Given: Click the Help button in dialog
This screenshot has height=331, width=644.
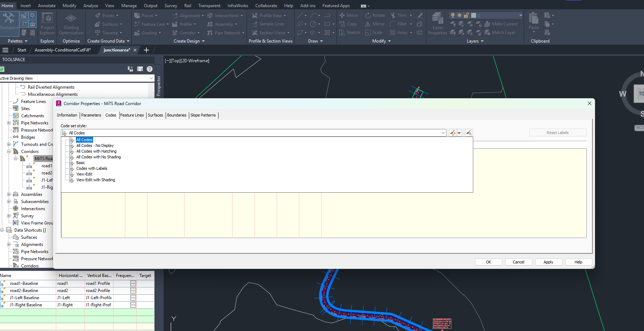Looking at the screenshot, I should 578,262.
